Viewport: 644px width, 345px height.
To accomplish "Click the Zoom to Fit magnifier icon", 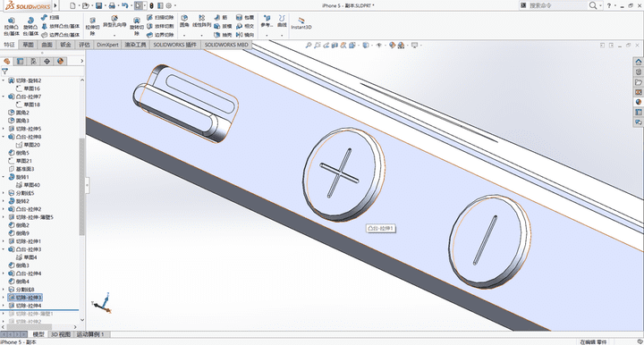I will coord(308,46).
